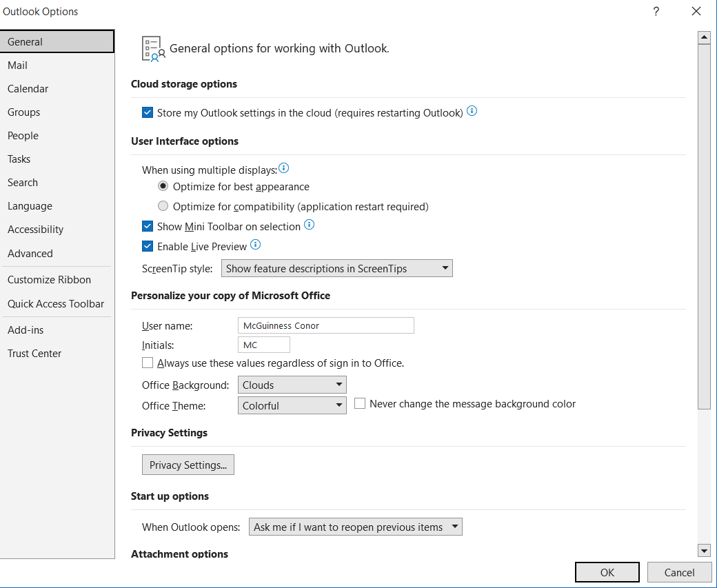Close the Outlook Options dialog
The image size is (717, 588).
tap(696, 12)
